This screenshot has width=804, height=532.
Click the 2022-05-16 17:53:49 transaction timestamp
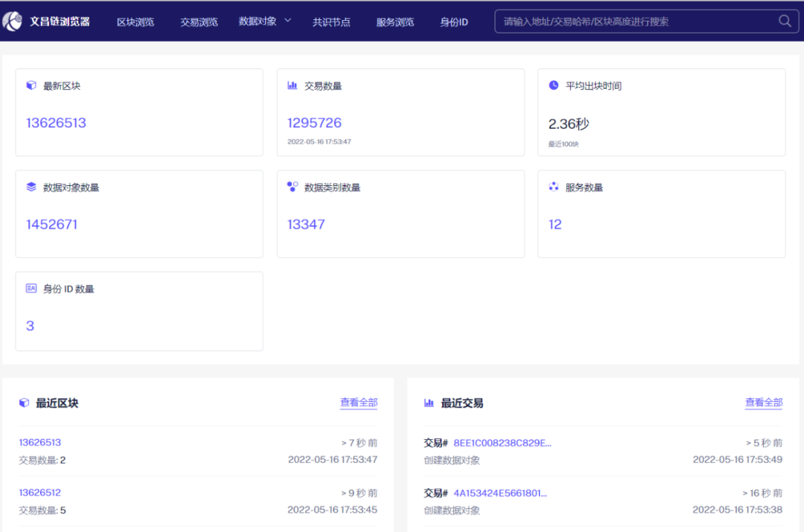click(x=737, y=460)
